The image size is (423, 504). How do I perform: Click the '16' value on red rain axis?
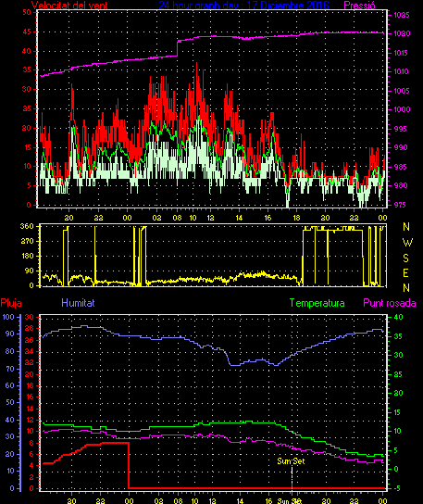click(30, 397)
